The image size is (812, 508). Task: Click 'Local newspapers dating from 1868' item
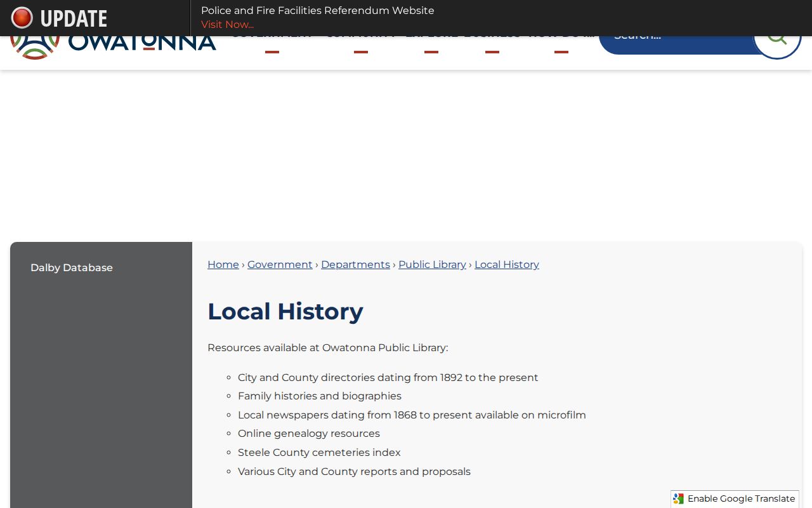412,415
